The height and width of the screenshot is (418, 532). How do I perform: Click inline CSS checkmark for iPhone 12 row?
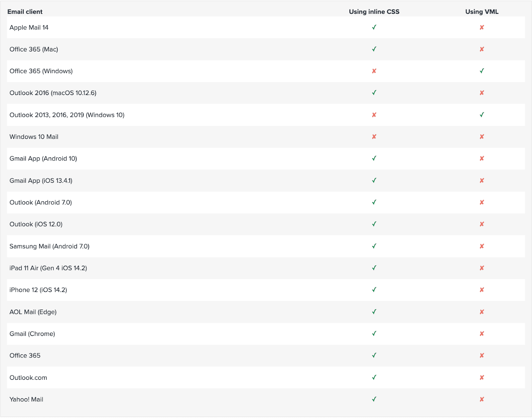[374, 290]
